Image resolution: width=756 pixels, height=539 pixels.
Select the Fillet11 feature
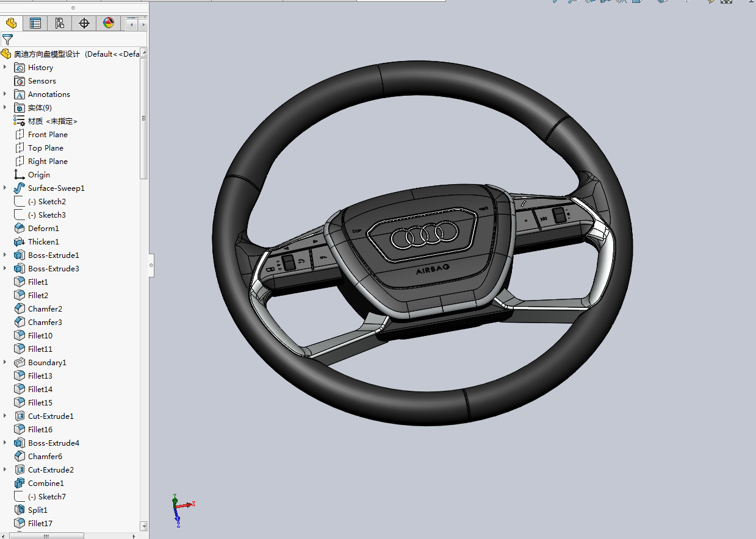point(40,349)
